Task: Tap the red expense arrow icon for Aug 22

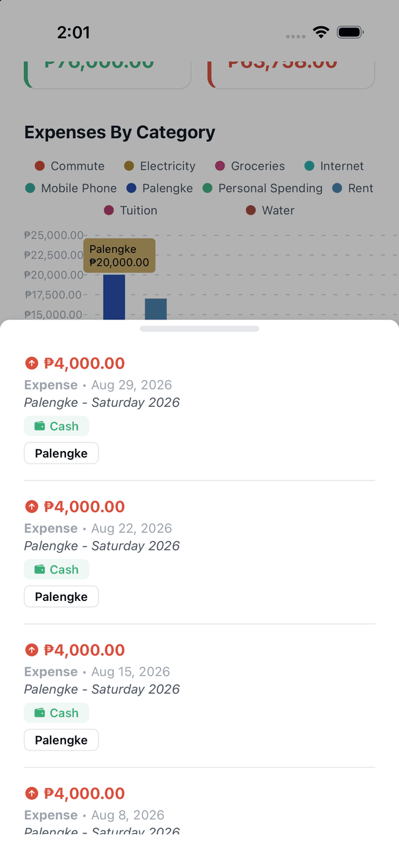Action: 31,507
